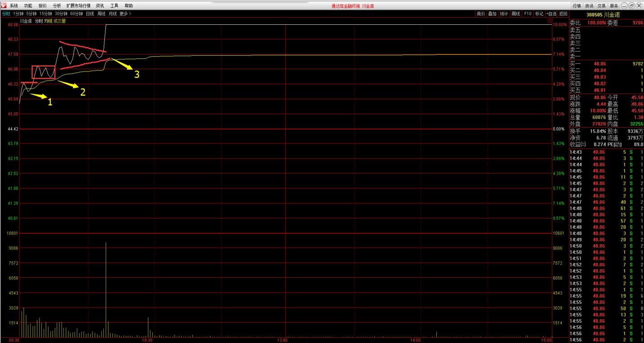The width and height of the screenshot is (644, 343).
Task: Click 量比 value 1.38
Action: click(639, 117)
